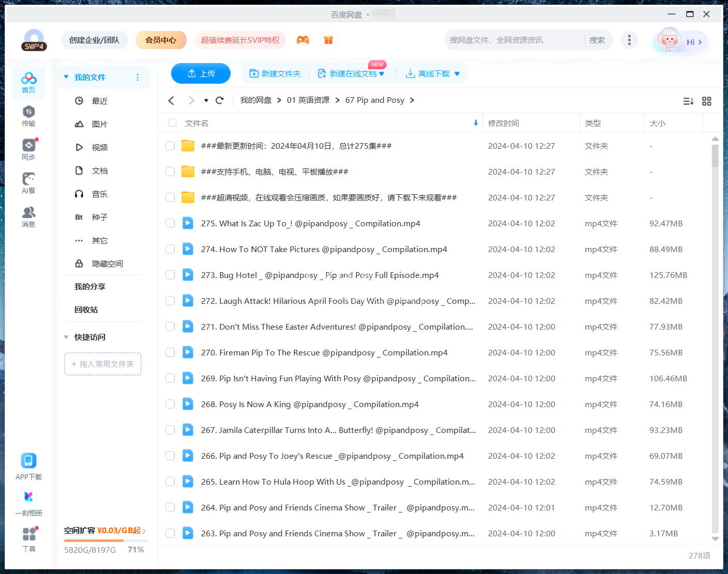Expand chevron after 01 英语资源 breadcrumb

pos(338,100)
